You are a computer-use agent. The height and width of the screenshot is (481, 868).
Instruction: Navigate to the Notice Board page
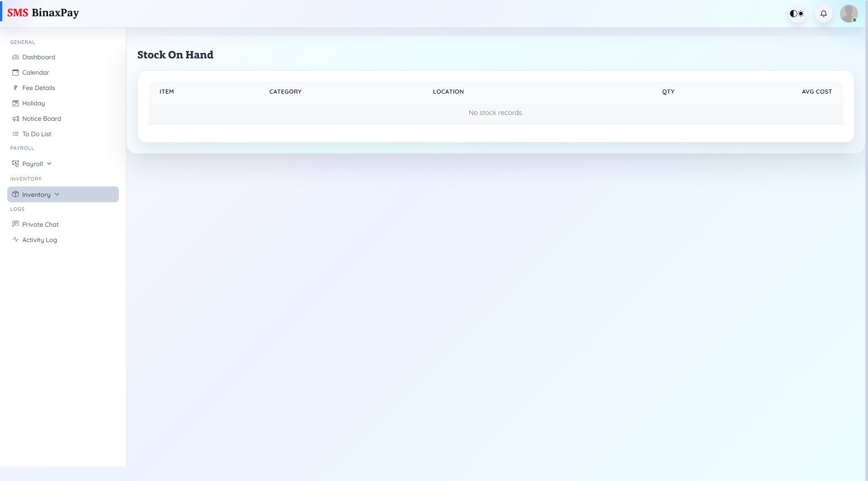(x=42, y=119)
